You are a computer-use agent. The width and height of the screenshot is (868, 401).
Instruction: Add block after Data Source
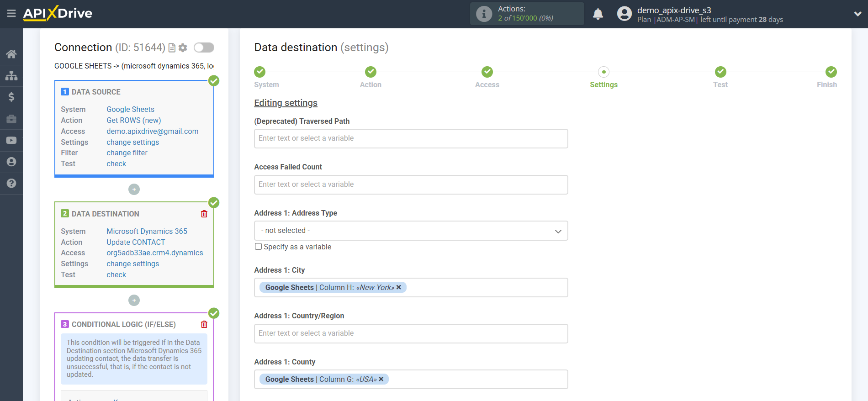pos(134,189)
